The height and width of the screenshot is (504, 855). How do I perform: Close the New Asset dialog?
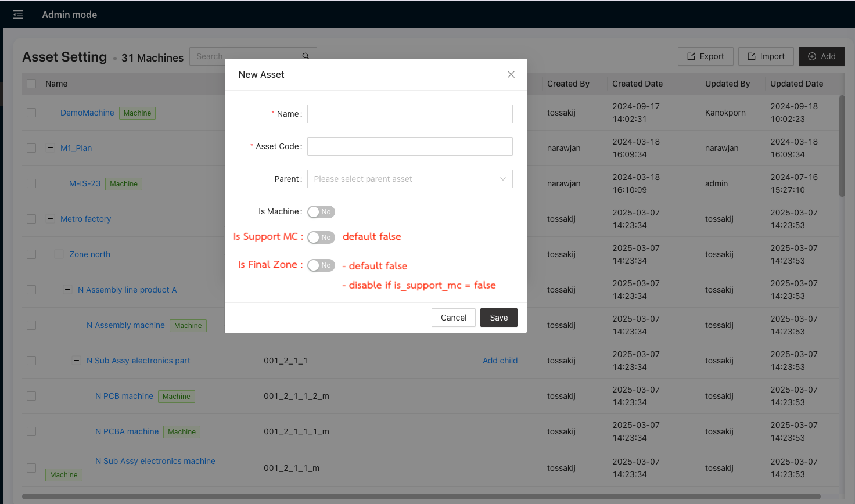(511, 74)
